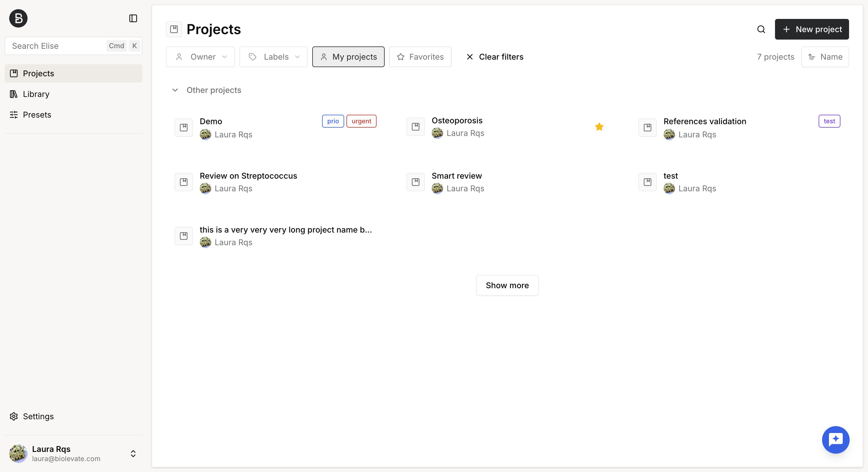
Task: Open the project named test
Action: (671, 176)
